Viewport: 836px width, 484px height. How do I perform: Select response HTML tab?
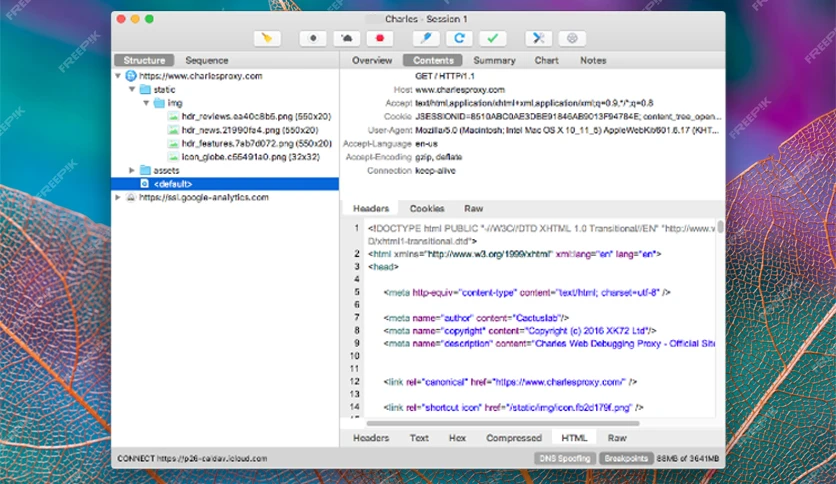[x=574, y=438]
